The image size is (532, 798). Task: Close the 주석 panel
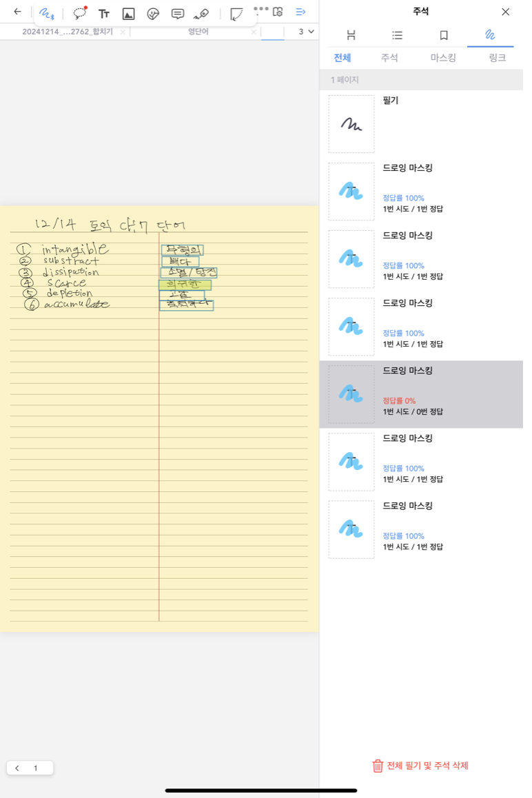(505, 12)
